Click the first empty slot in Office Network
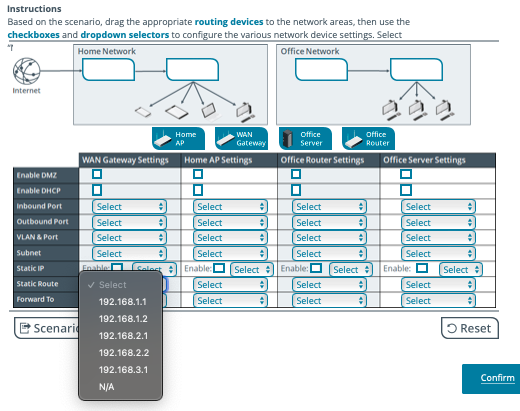Image resolution: width=520 pixels, height=411 pixels. coord(321,70)
